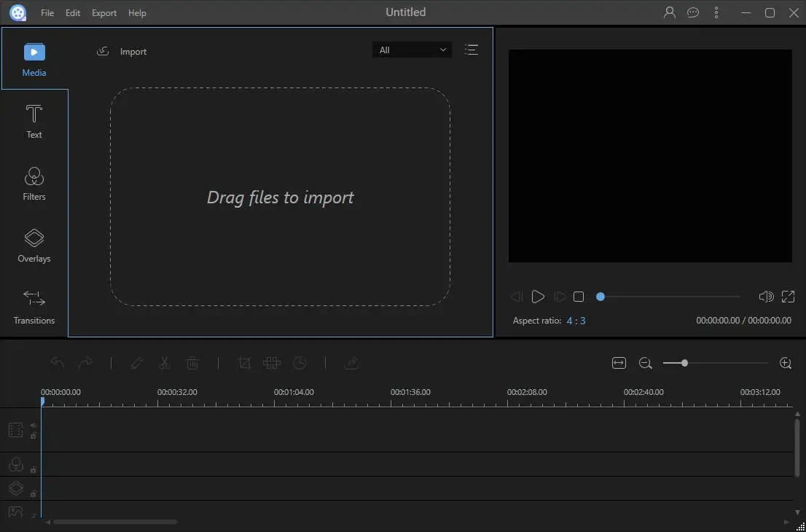Open the three-dot more options menu

coord(716,13)
